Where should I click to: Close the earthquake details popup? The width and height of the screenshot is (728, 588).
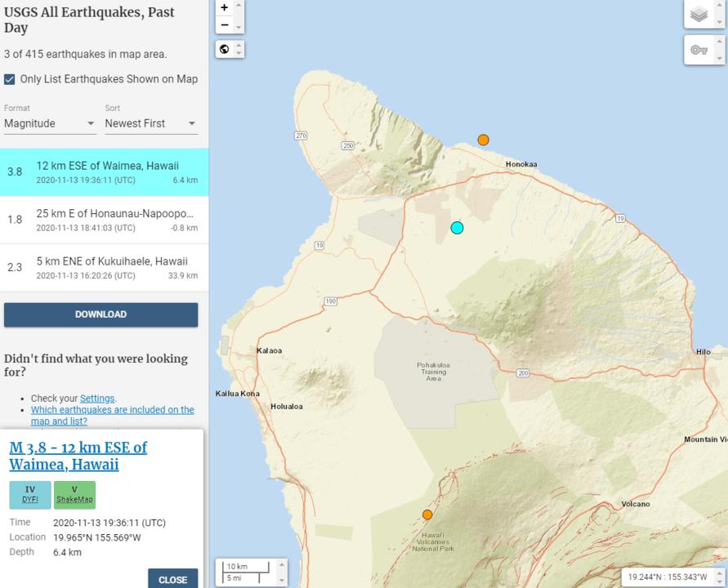(172, 579)
